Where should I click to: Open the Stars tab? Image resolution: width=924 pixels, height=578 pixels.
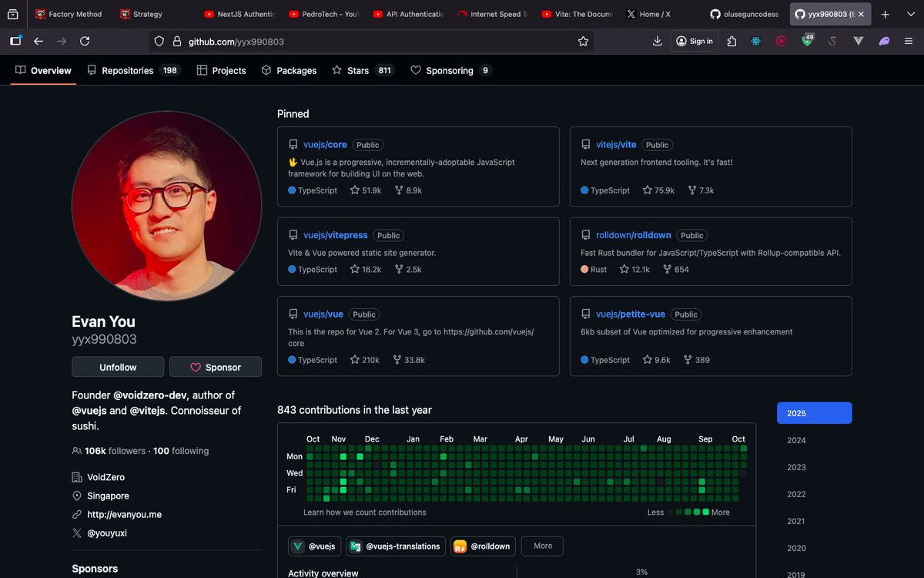(x=363, y=70)
